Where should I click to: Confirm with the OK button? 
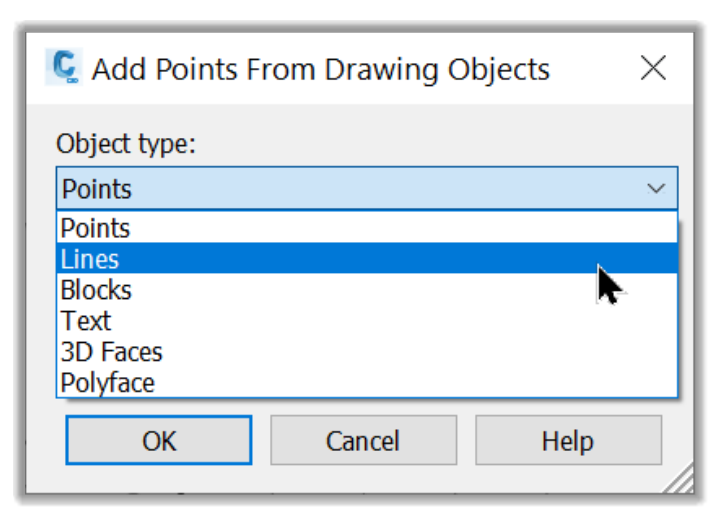click(159, 440)
